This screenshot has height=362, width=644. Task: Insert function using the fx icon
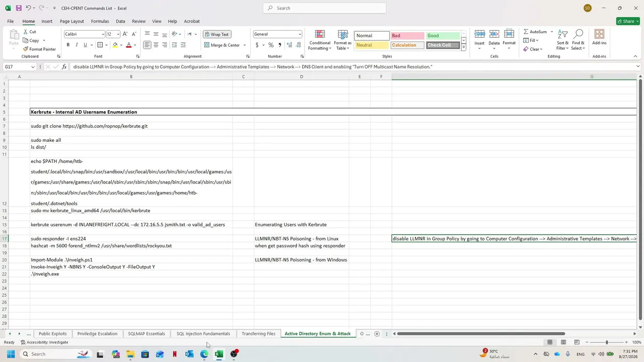(64, 67)
